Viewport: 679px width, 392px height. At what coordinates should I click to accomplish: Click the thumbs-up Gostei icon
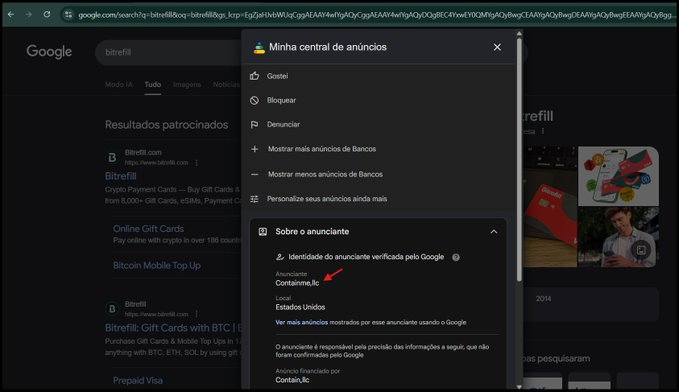[x=255, y=76]
